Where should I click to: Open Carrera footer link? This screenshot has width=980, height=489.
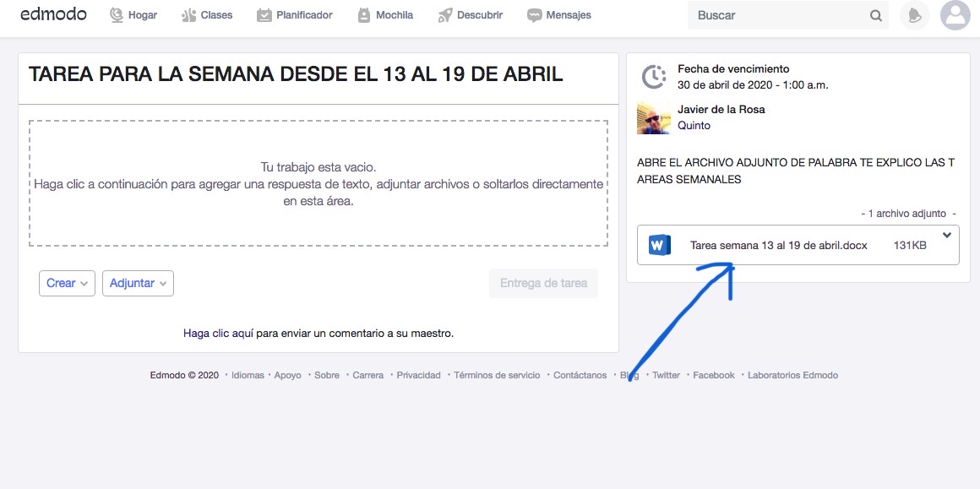[x=368, y=375]
